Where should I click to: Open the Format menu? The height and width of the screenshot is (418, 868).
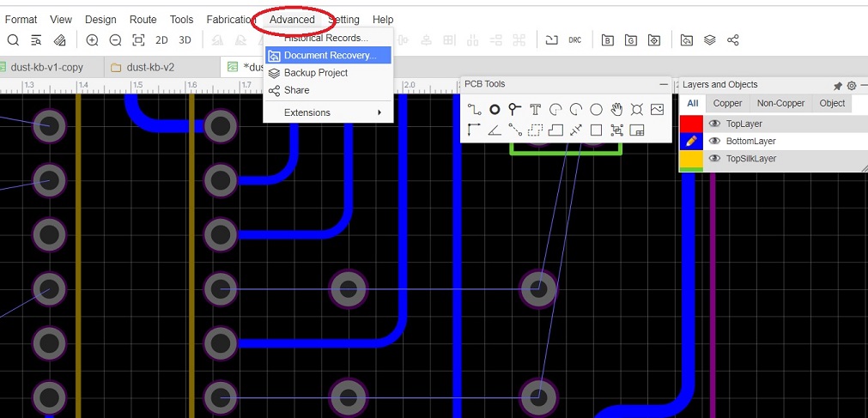pos(21,20)
